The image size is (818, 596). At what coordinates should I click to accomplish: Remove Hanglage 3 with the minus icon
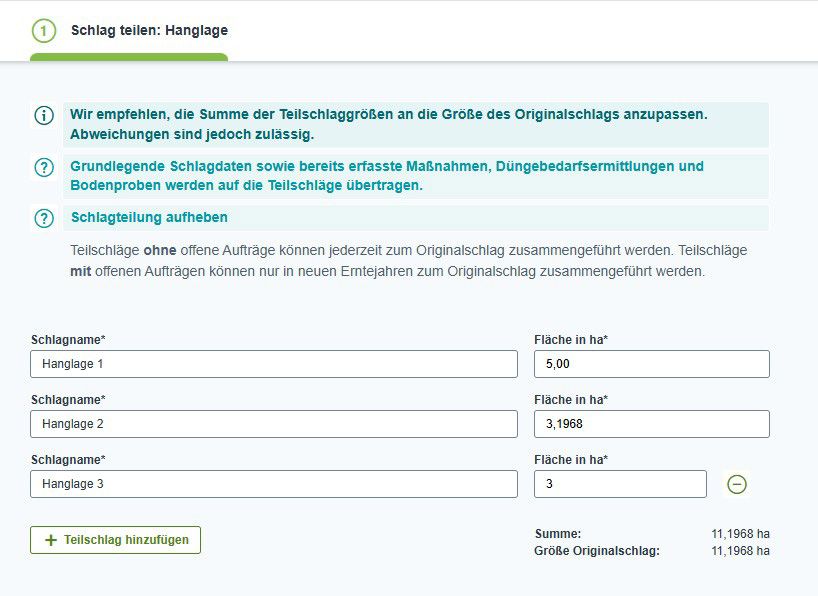(x=737, y=484)
